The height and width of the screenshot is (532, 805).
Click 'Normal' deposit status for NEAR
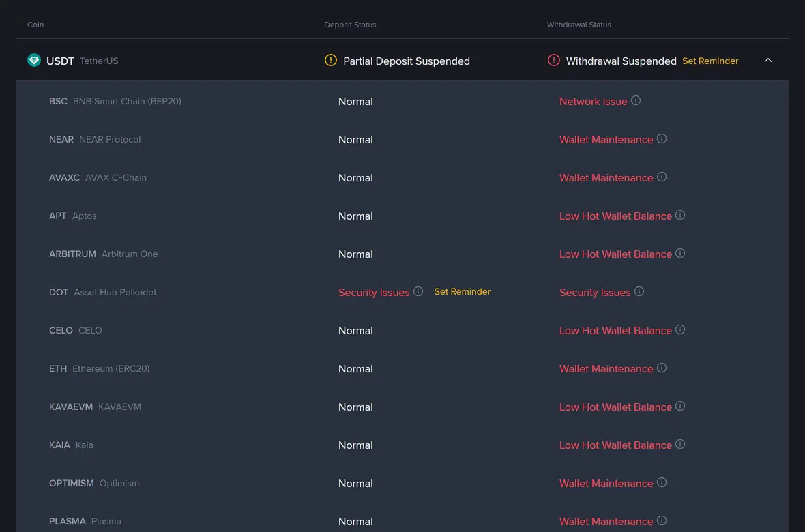coord(355,140)
